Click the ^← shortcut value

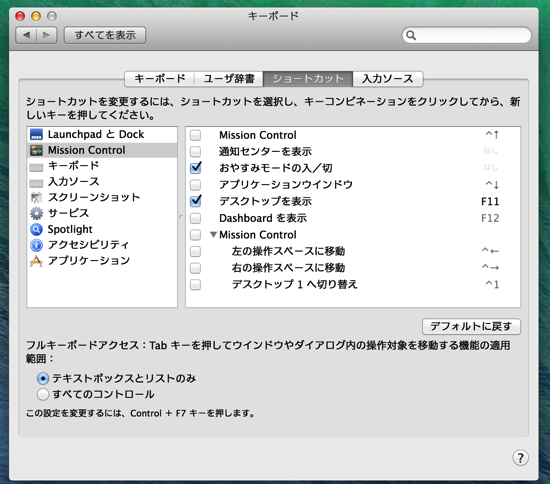[x=490, y=251]
